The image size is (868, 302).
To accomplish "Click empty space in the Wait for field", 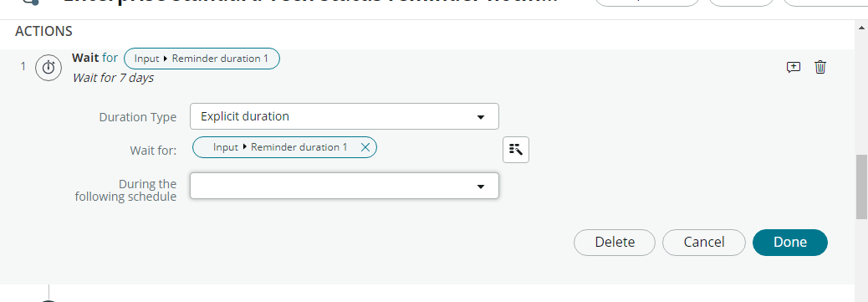I will (x=437, y=147).
